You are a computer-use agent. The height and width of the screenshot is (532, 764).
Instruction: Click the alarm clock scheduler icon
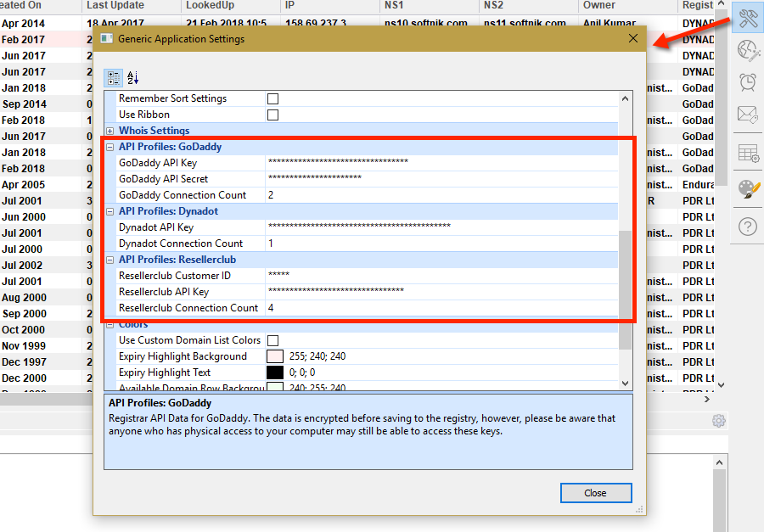pyautogui.click(x=747, y=84)
